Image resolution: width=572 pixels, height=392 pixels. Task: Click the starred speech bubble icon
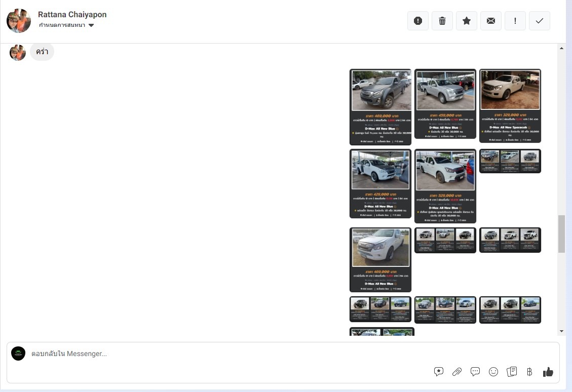(x=439, y=372)
